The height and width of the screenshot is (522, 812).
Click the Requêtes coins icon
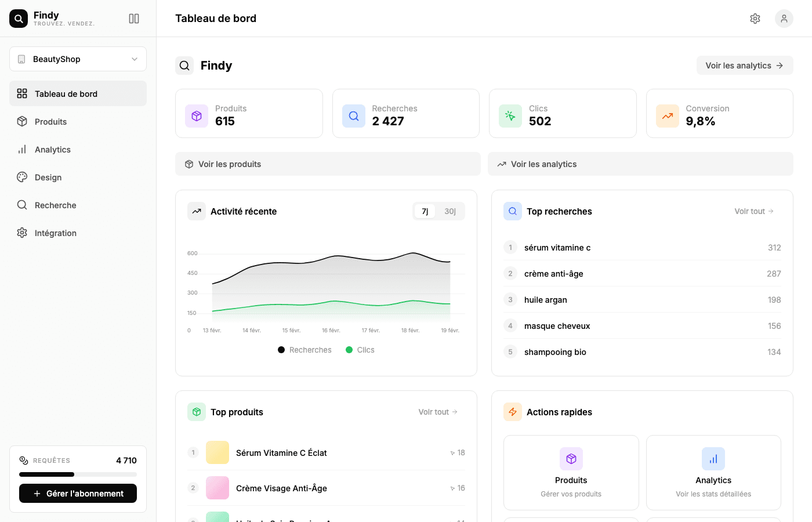click(x=24, y=461)
